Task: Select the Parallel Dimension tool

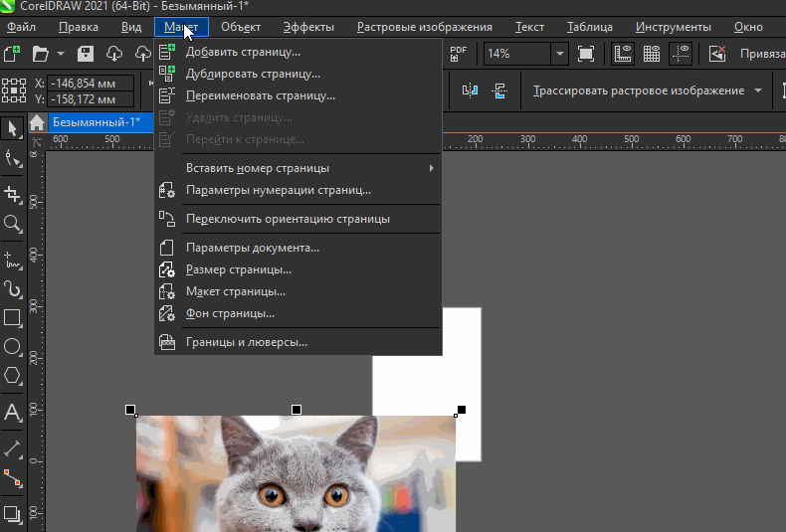Action: pos(13,449)
